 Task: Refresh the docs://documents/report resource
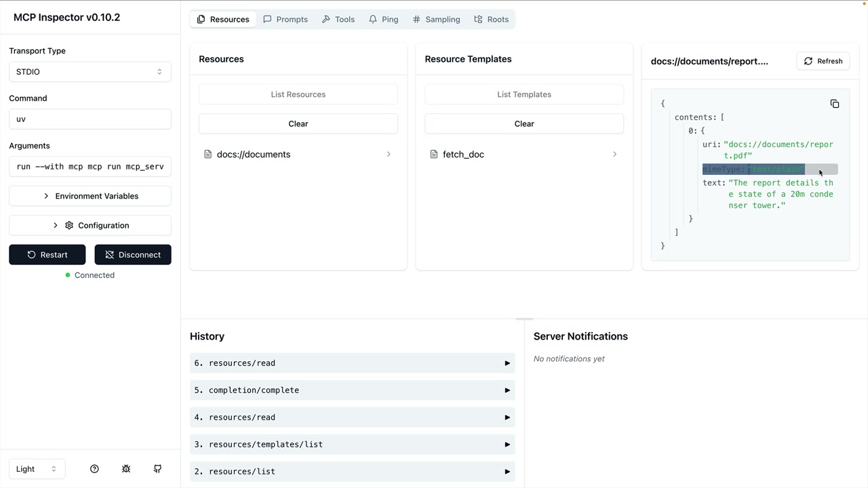point(823,61)
